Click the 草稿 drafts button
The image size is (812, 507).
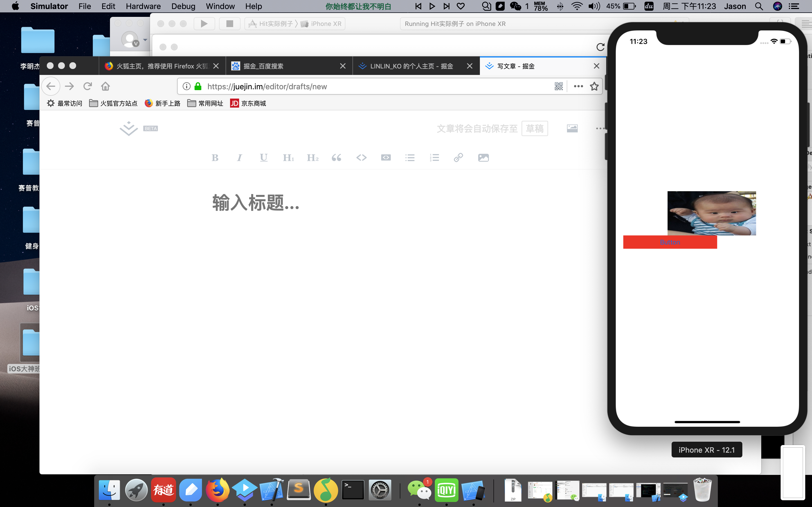pos(535,128)
